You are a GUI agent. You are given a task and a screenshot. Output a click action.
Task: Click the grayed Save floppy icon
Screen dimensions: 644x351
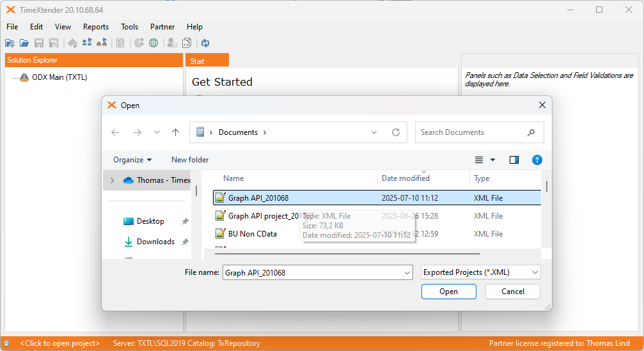39,43
